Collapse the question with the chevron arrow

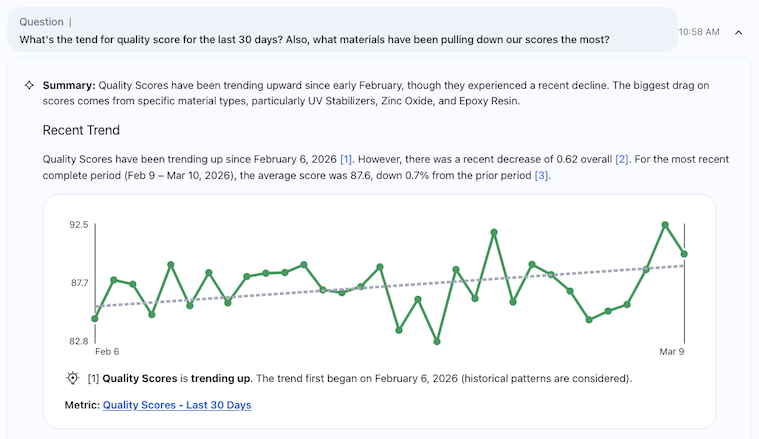pos(738,32)
